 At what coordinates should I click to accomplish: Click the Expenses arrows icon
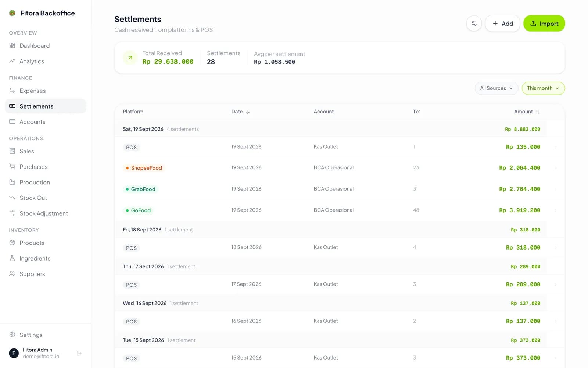[x=12, y=91]
